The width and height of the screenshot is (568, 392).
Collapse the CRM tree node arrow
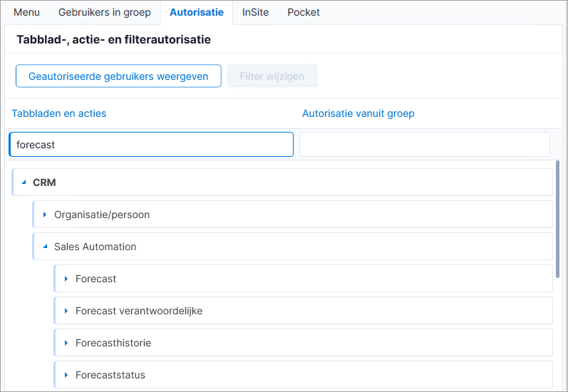[x=24, y=182]
